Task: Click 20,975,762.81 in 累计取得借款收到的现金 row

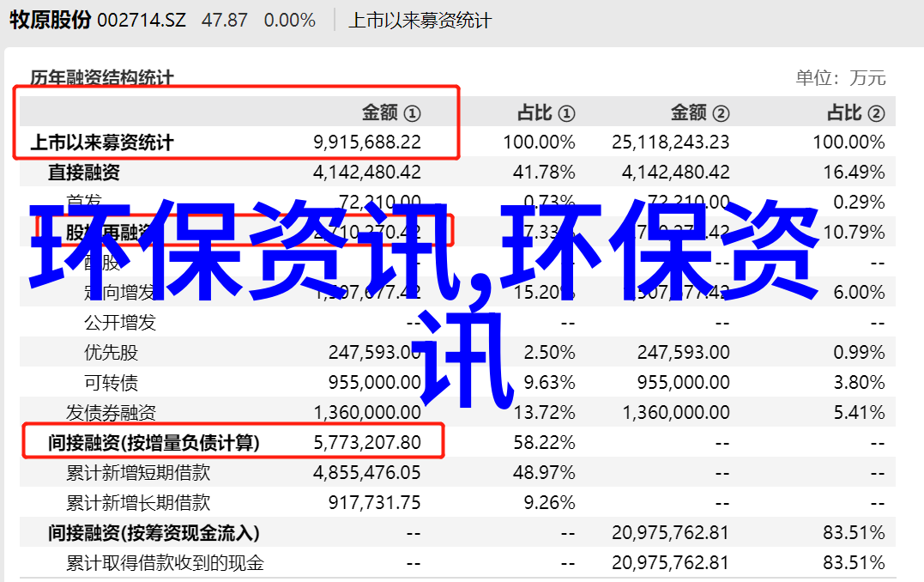Action: pyautogui.click(x=671, y=563)
